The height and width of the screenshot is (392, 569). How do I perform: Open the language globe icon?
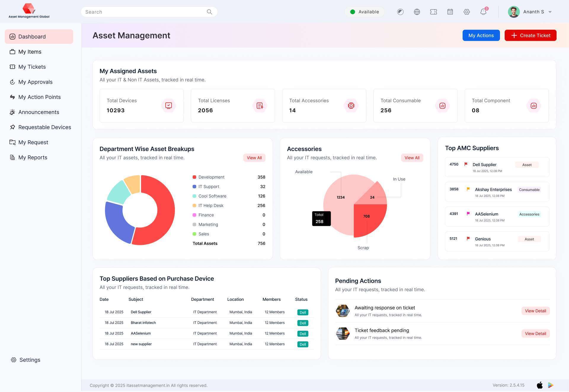[x=417, y=12]
